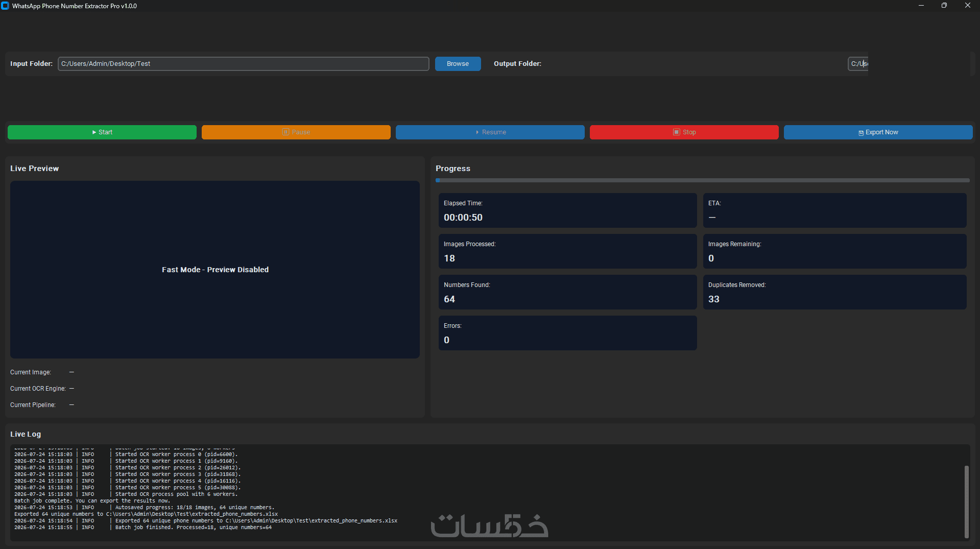Click the Fast Mode preview disabled area
Image resolution: width=980 pixels, height=549 pixels.
pyautogui.click(x=215, y=270)
